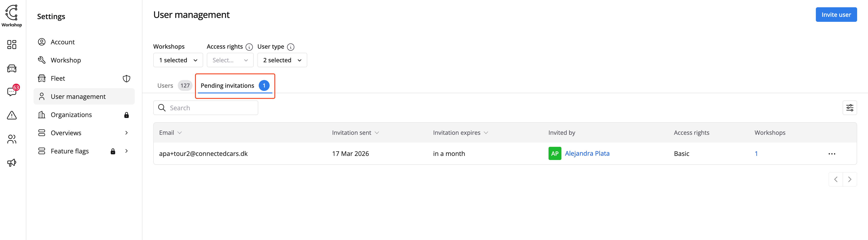
Task: Open Alejandra Plata's profile link
Action: (x=587, y=154)
